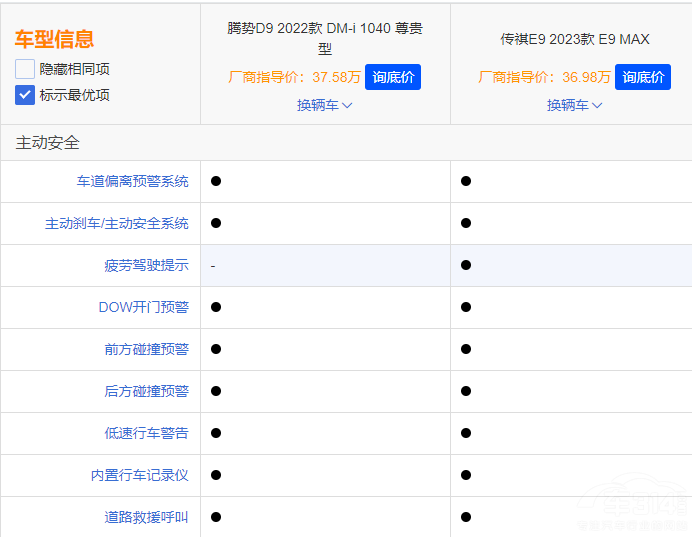The image size is (692, 537).
Task: Click the 腾势D9 2022款 DM-i model title
Action: coord(325,38)
